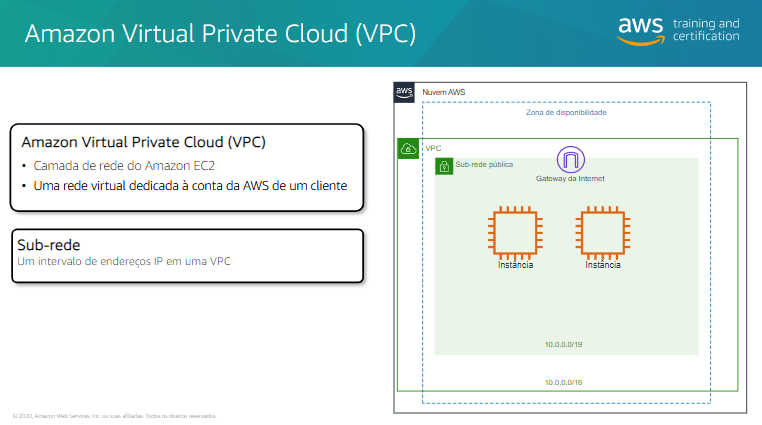This screenshot has height=425, width=762.
Task: Click the 10.0.0.0/16 VPC CIDR text
Action: pos(563,383)
